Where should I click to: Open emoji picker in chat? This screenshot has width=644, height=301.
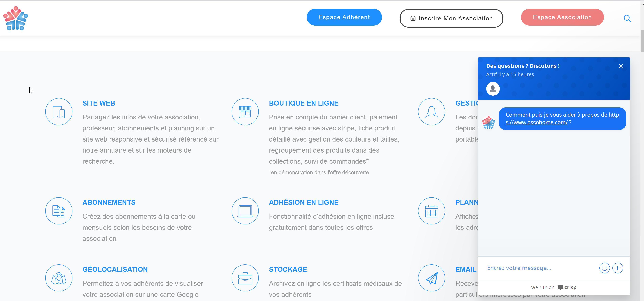[604, 268]
